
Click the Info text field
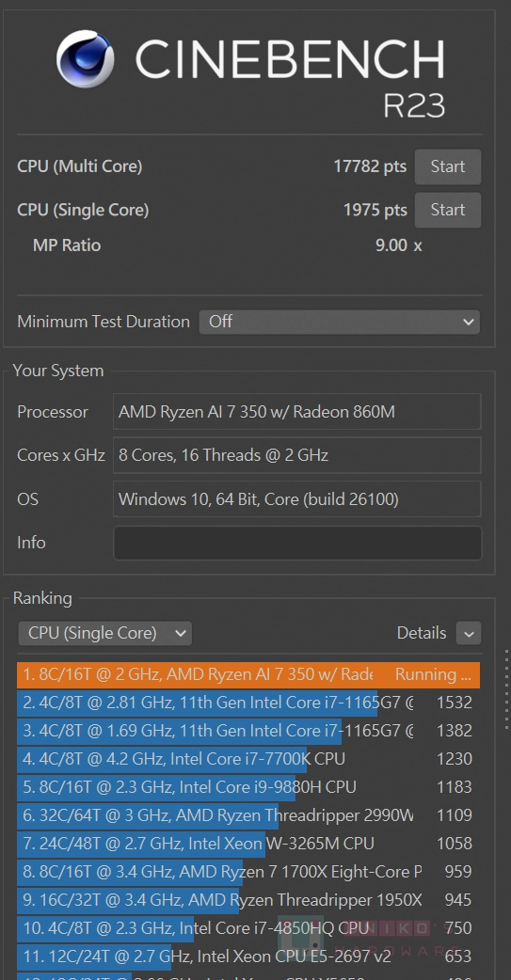click(297, 543)
